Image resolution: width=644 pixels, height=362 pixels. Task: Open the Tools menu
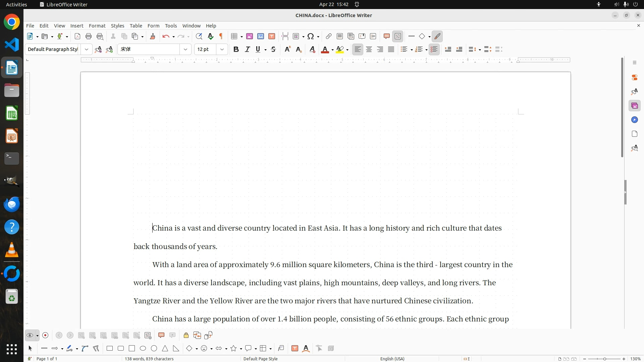coord(171,26)
